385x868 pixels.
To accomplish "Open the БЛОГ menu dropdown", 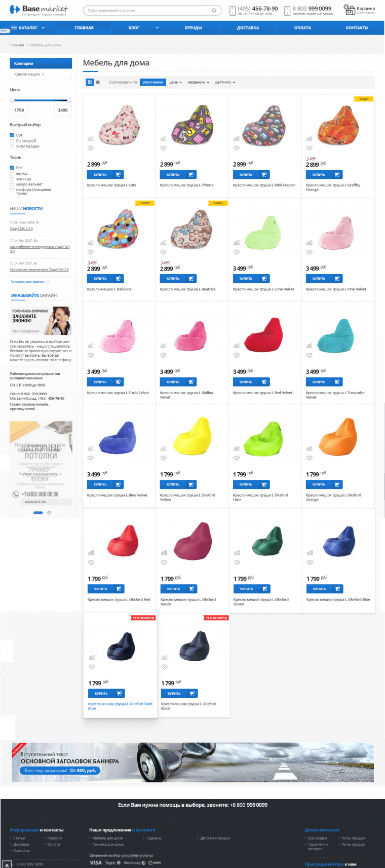I will pos(143,28).
